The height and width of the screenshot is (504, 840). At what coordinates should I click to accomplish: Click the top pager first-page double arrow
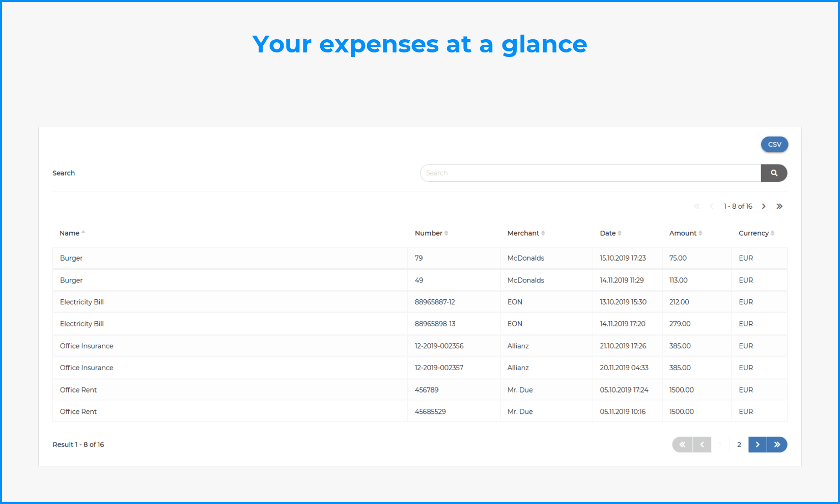pyautogui.click(x=697, y=206)
